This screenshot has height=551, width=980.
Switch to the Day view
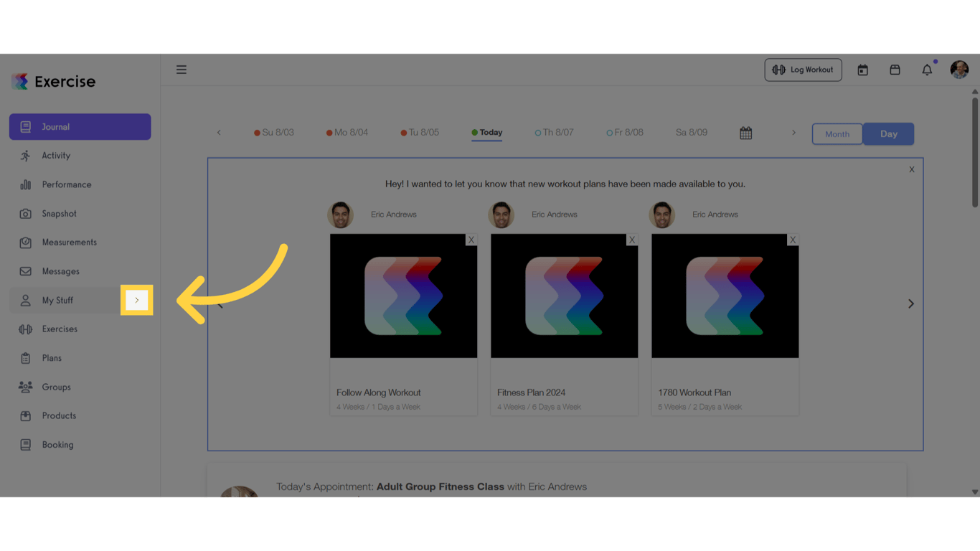click(x=888, y=133)
